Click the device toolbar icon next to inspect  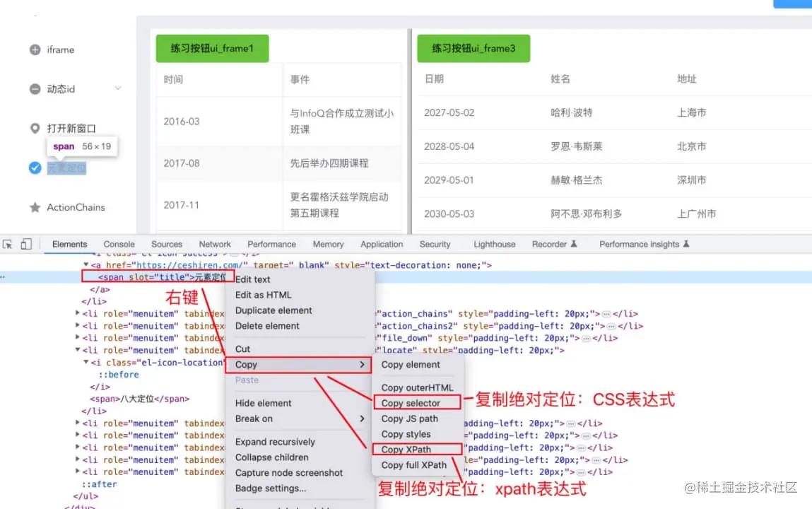26,243
